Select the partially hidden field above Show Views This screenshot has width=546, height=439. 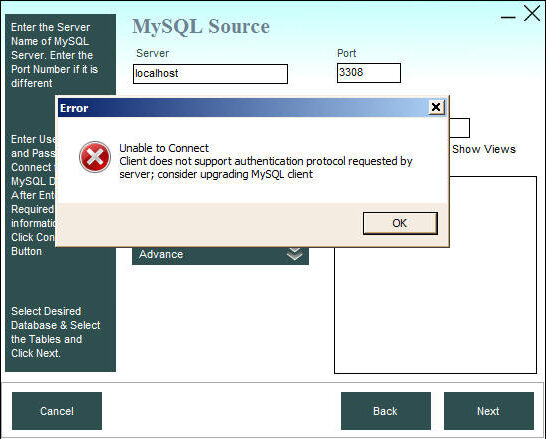459,128
